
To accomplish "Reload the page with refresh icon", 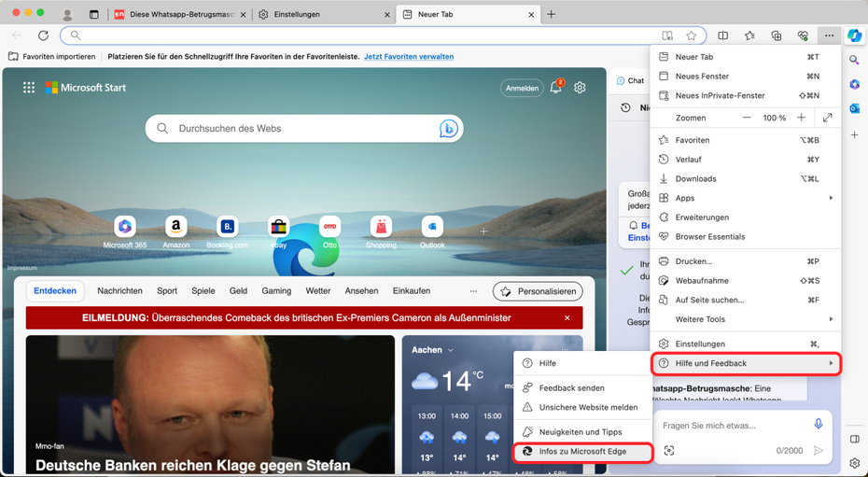I will click(43, 35).
